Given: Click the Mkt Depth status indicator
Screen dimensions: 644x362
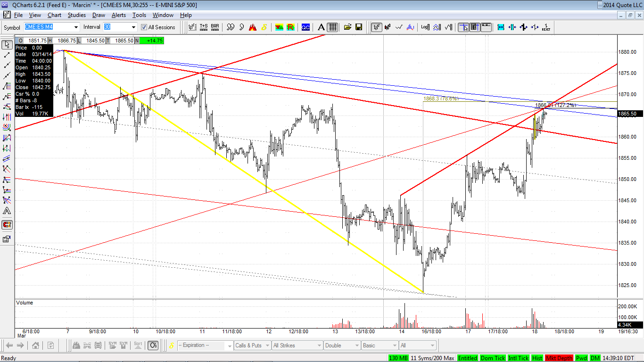Looking at the screenshot, I should 559,358.
